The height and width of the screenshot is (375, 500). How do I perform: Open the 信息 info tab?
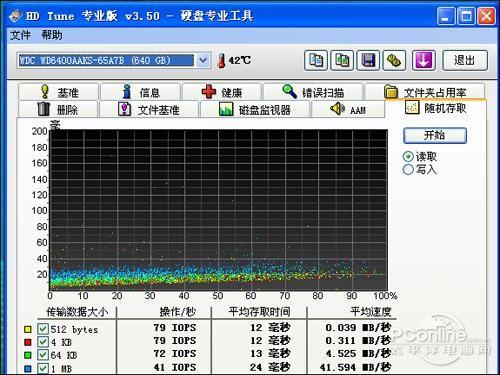click(x=141, y=92)
